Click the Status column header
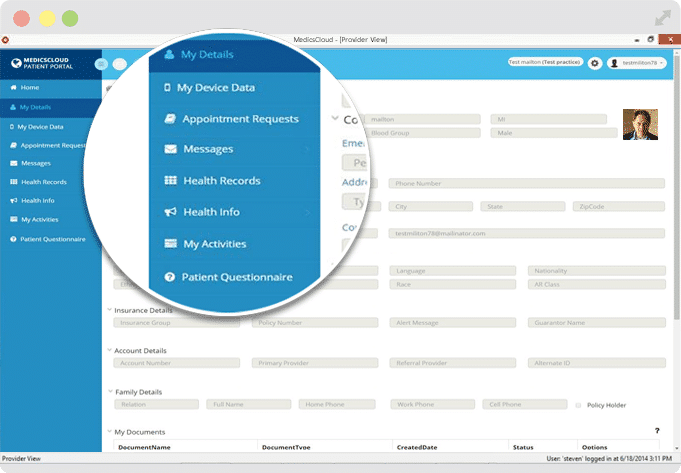Viewport: 681px width, 473px height. [523, 447]
